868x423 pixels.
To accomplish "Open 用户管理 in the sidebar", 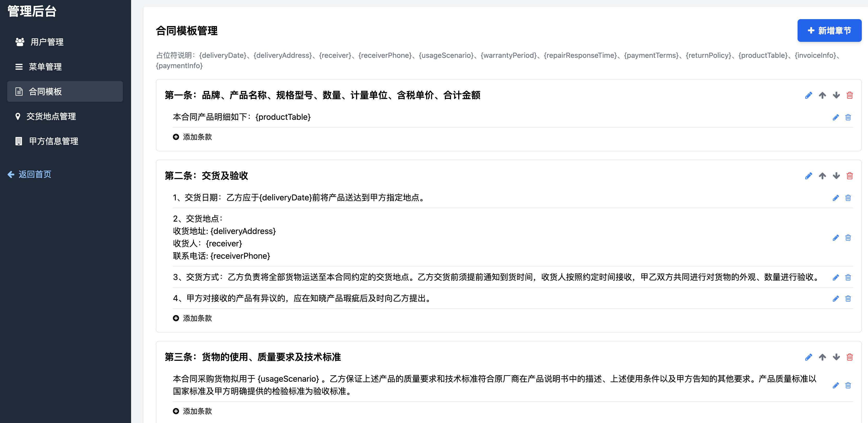I will pos(65,42).
